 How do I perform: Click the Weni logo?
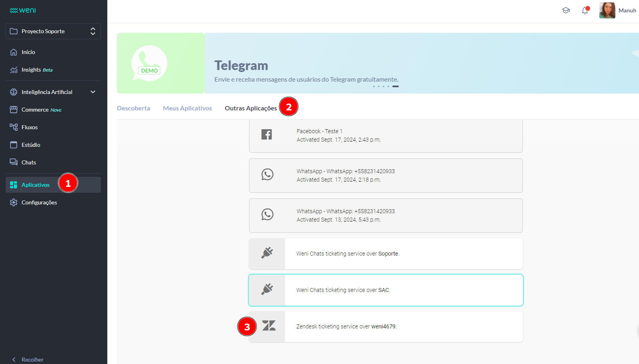[x=23, y=10]
